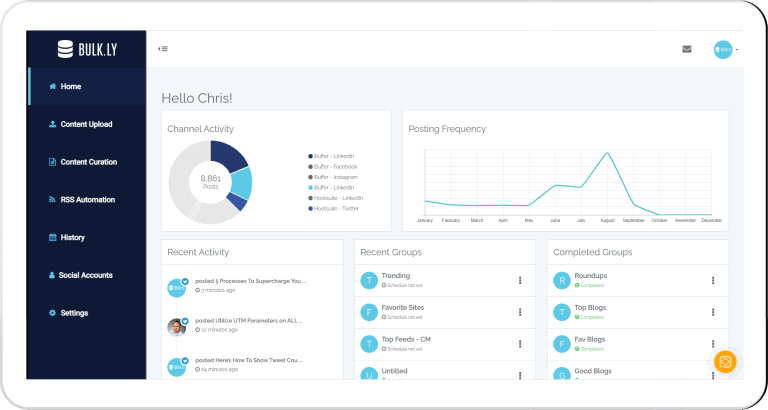Click the Social Accounts person icon
The height and width of the screenshot is (410, 768).
(x=52, y=275)
